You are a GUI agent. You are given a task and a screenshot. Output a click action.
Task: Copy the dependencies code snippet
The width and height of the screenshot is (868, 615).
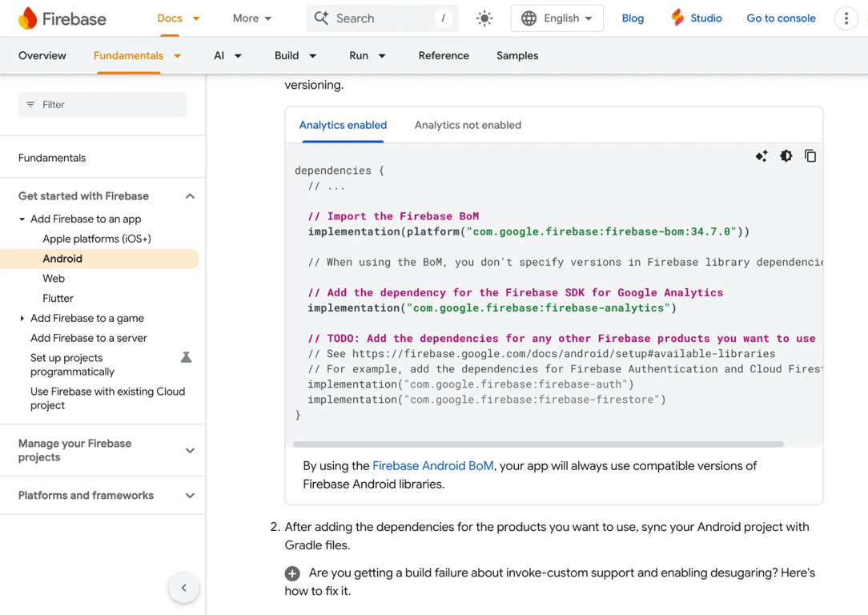point(810,155)
